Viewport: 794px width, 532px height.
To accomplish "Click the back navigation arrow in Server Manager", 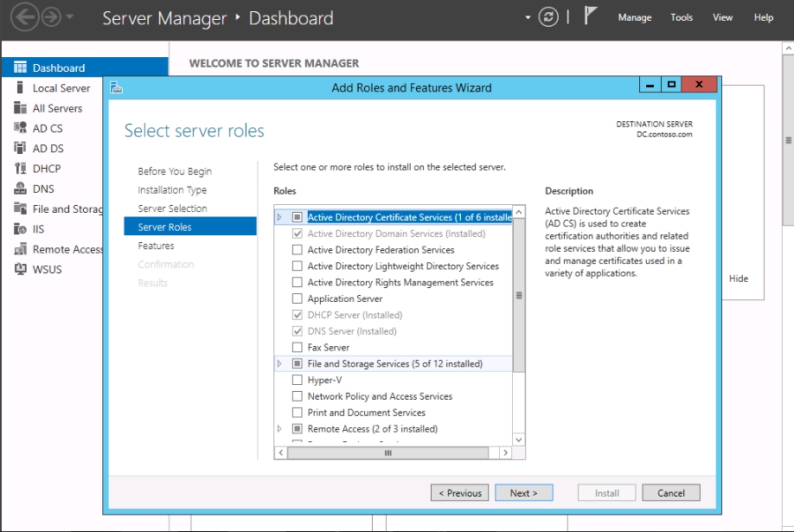I will (x=24, y=17).
